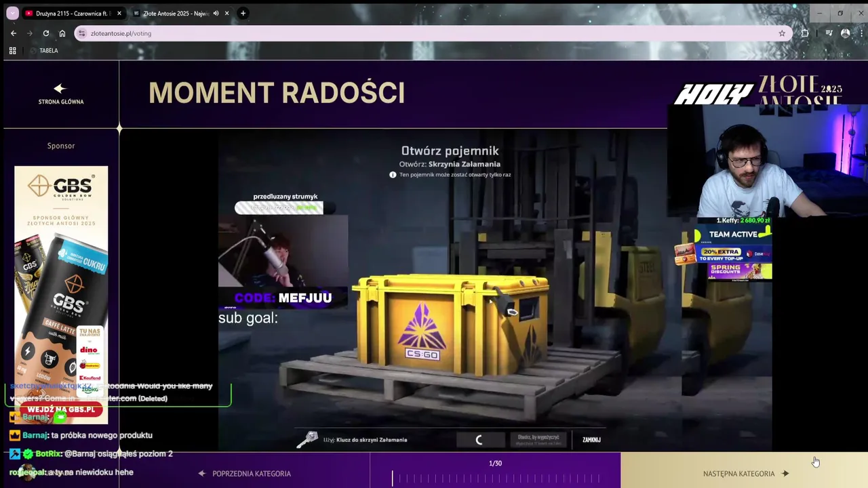868x488 pixels.
Task: View site information icon in address bar
Action: pyautogui.click(x=81, y=33)
